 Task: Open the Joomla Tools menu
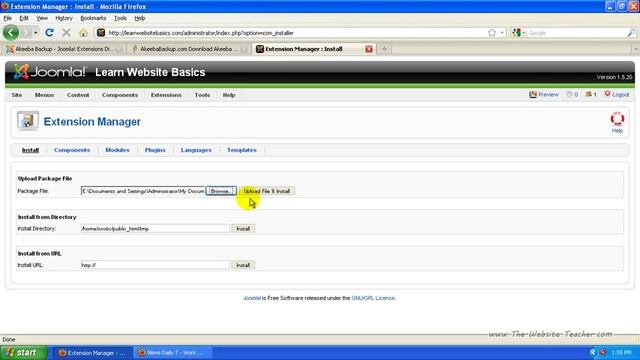[x=202, y=95]
